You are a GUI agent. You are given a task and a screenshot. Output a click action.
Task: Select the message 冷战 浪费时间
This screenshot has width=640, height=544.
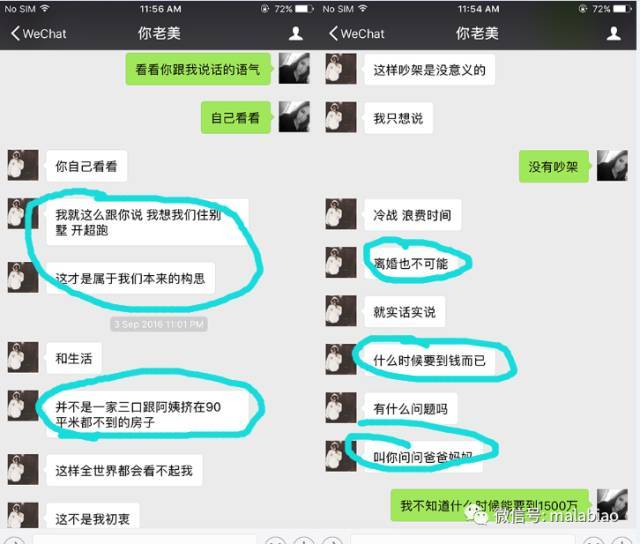pyautogui.click(x=413, y=215)
